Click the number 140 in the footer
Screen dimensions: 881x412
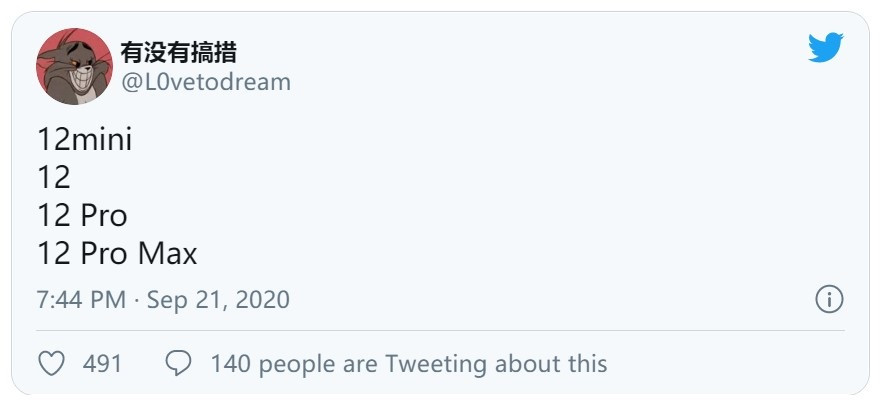coord(230,364)
